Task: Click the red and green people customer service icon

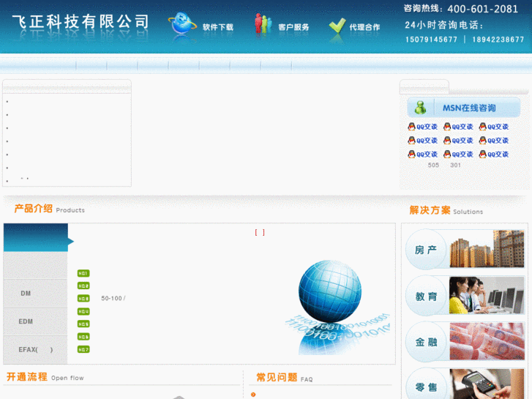Action: point(263,23)
